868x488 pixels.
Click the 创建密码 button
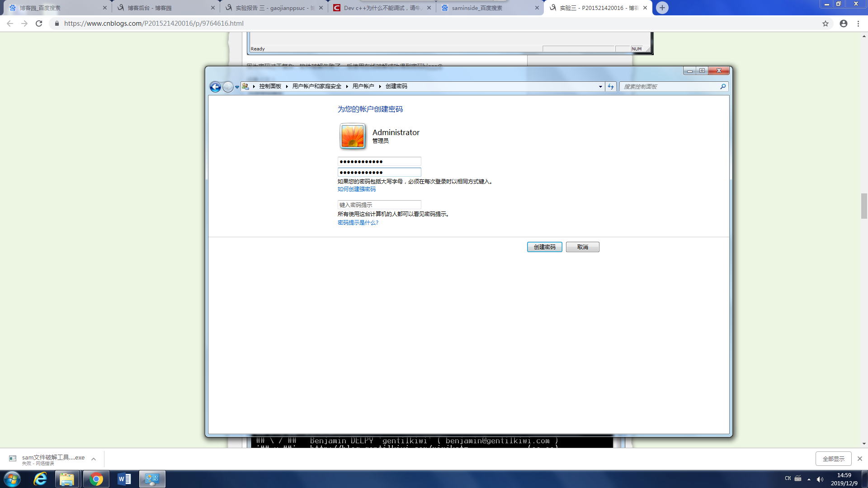(x=544, y=247)
